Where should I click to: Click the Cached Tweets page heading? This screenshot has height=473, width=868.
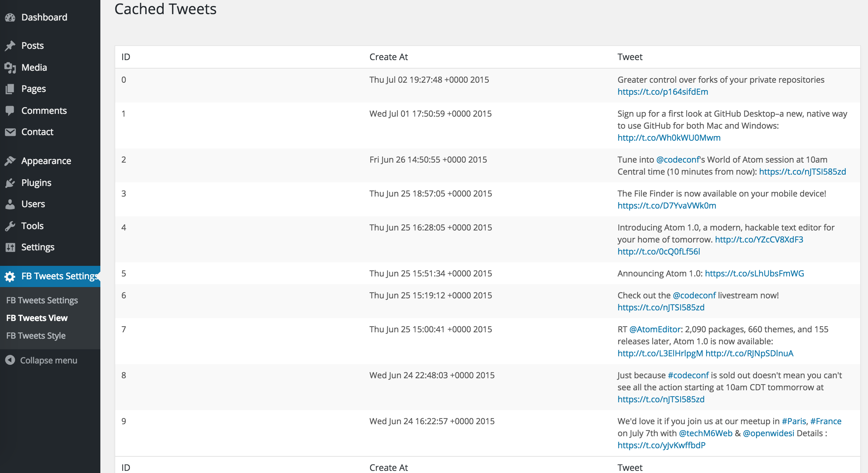(x=165, y=9)
